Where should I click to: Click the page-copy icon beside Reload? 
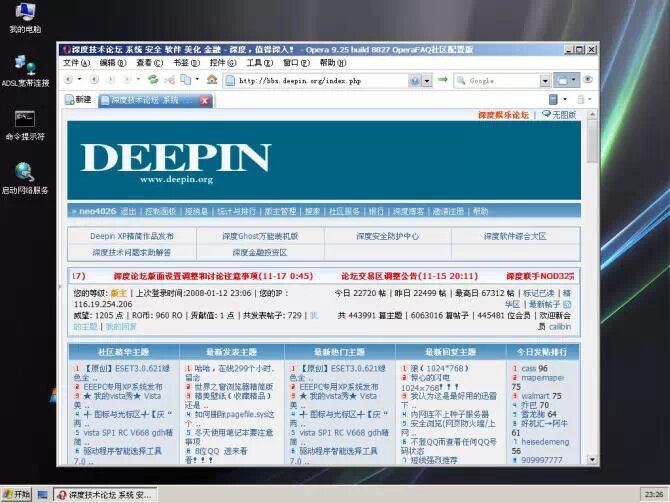(x=185, y=79)
